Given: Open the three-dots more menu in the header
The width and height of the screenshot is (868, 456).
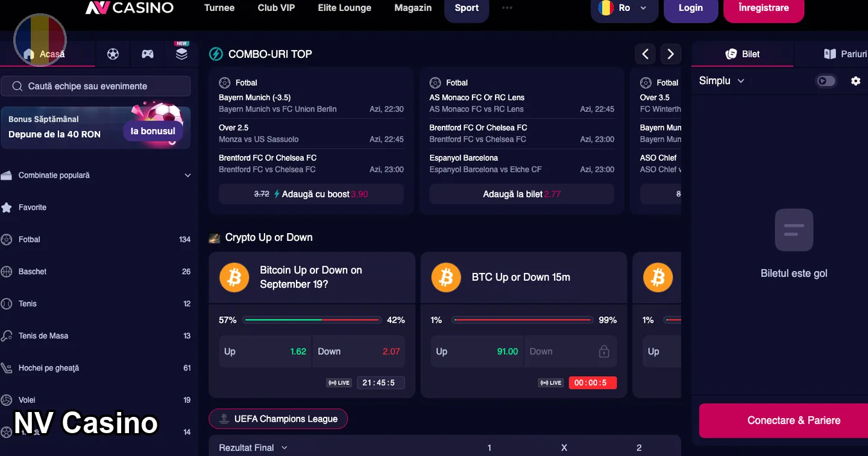Looking at the screenshot, I should [507, 8].
